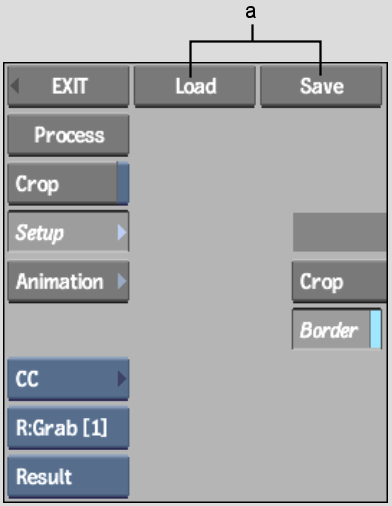Click the left arrow on EXIT button
Image resolution: width=392 pixels, height=506 pixels.
[15, 86]
